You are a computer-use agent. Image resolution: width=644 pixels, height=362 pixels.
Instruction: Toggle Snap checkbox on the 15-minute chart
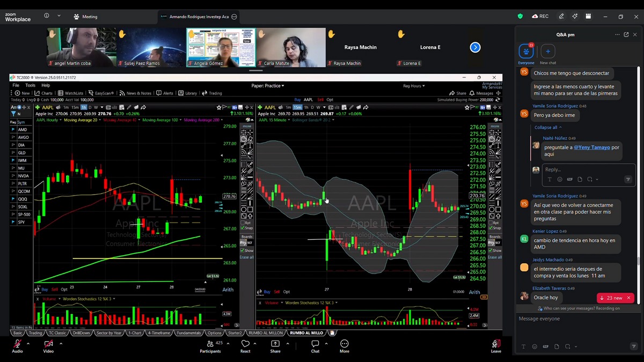[x=489, y=228]
